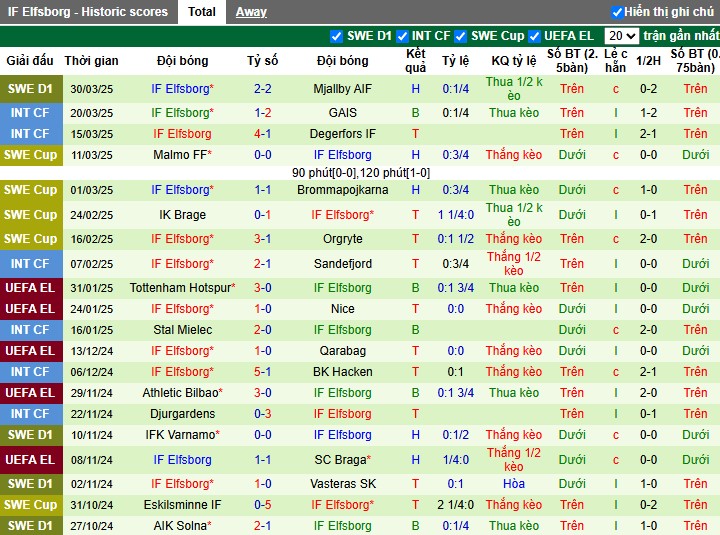
Task: Open the BK Hacken team link
Action: tap(343, 372)
